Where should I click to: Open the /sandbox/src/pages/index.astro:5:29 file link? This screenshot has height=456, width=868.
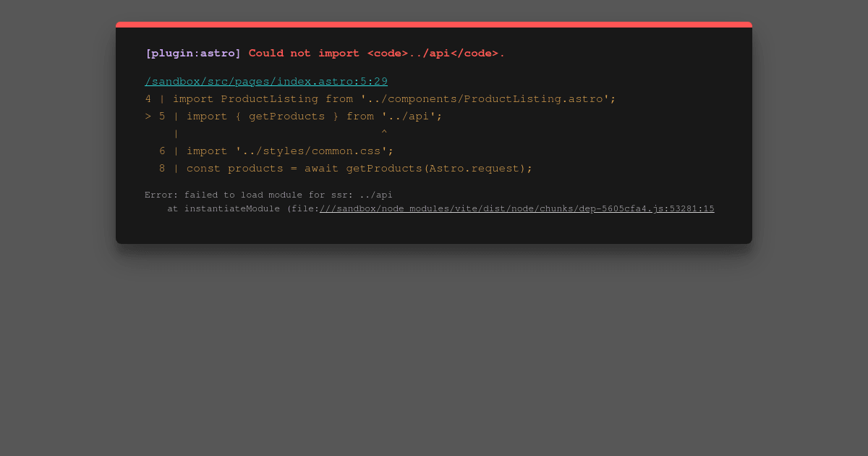tap(265, 81)
